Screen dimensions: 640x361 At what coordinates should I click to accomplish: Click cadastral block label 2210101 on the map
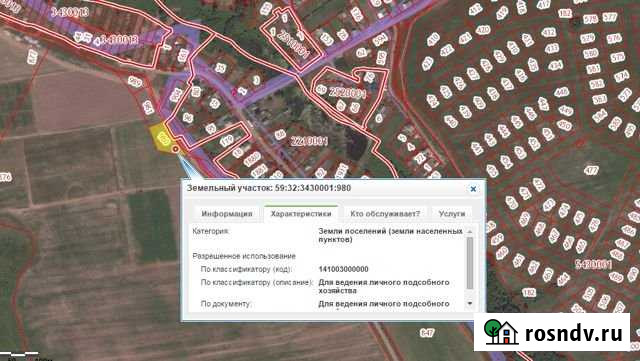309,142
